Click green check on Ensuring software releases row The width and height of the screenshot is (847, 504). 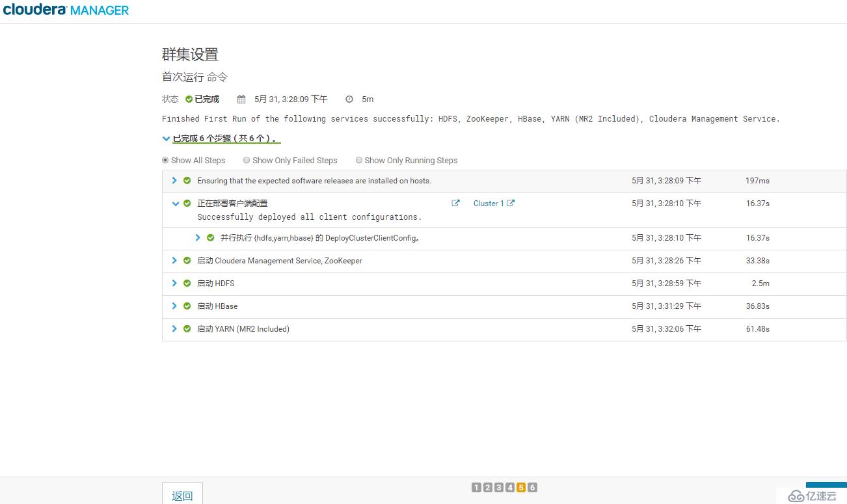tap(187, 180)
